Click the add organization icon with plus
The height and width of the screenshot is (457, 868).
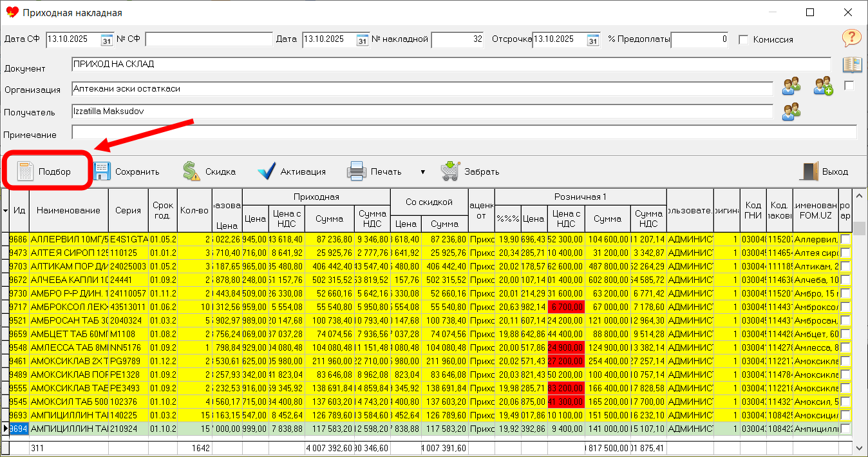coord(823,86)
